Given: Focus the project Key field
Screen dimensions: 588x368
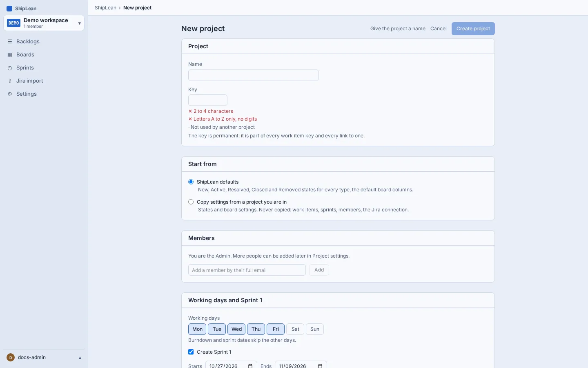Looking at the screenshot, I should (x=208, y=100).
